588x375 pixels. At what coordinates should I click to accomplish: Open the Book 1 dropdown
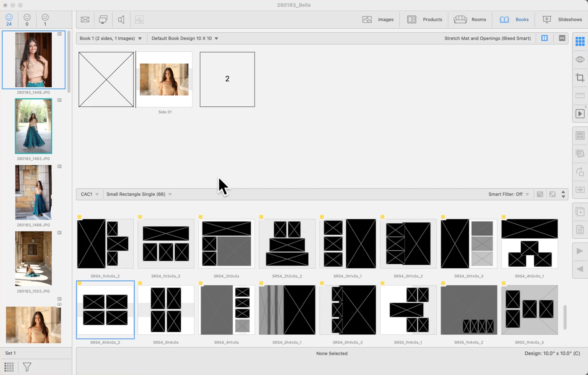click(x=111, y=38)
